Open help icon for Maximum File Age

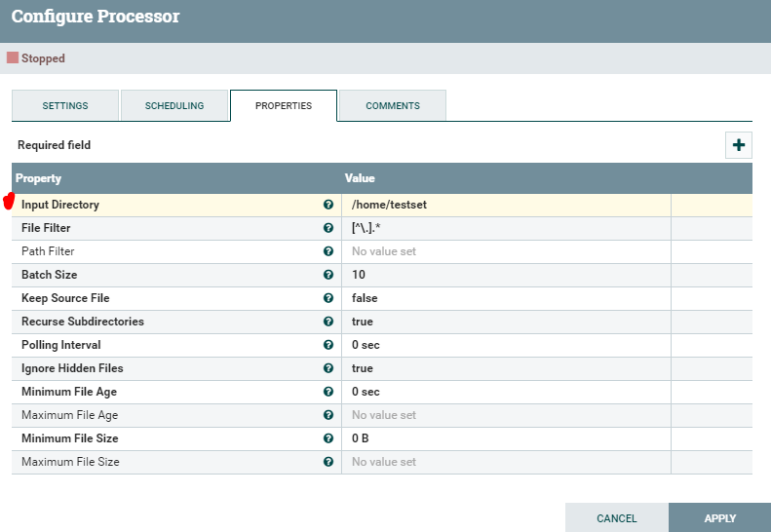[x=328, y=415]
